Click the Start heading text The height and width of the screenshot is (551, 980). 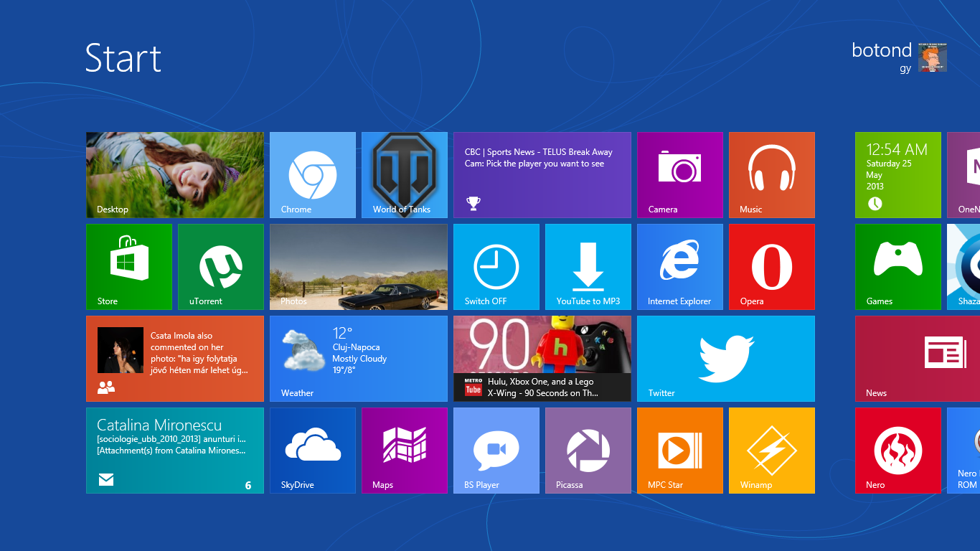(123, 58)
